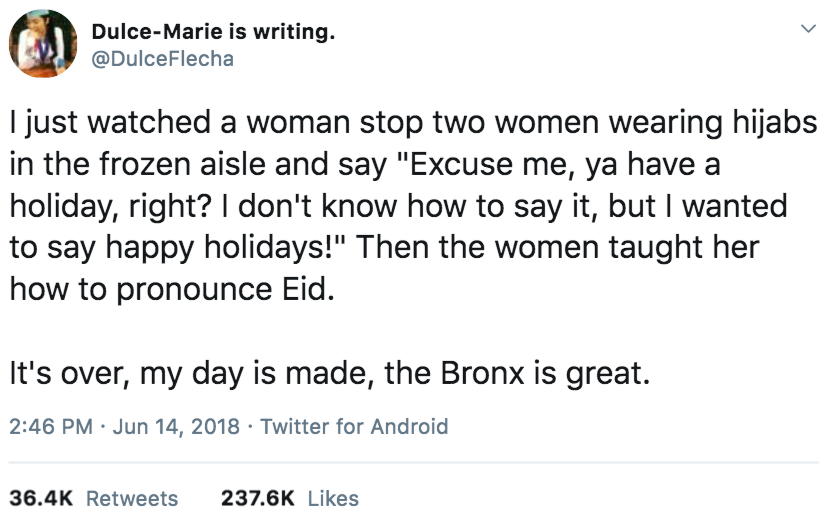Click the word "hijabs" in the first line
Screen dimensions: 830x524
click(775, 123)
